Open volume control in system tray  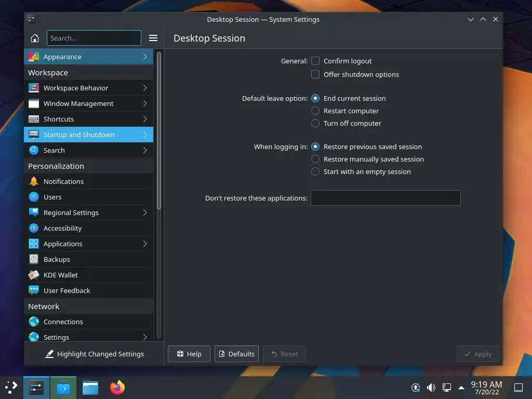[x=431, y=388]
